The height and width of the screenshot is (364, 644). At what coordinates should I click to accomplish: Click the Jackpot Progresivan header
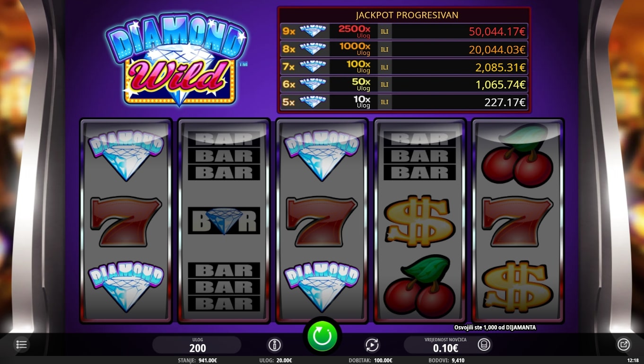(x=407, y=15)
